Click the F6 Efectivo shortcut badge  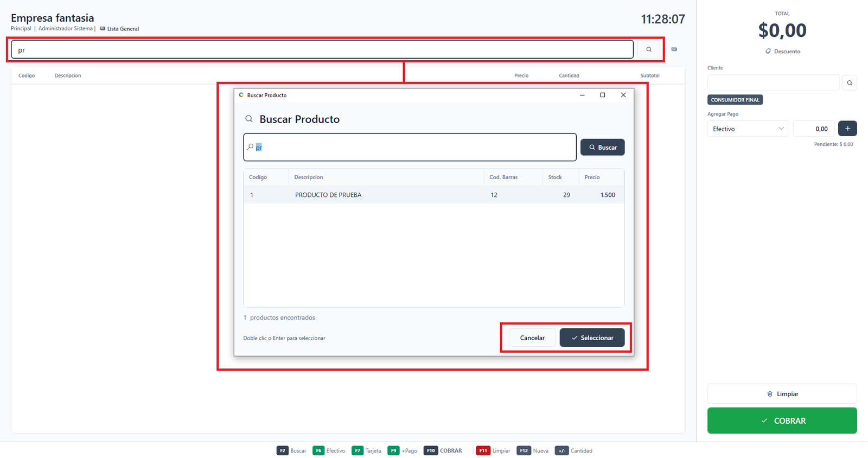pos(318,451)
